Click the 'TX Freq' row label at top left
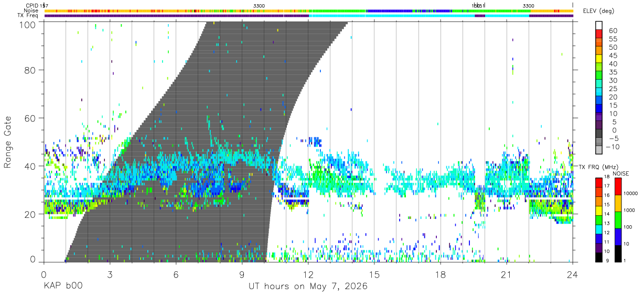 coord(28,16)
